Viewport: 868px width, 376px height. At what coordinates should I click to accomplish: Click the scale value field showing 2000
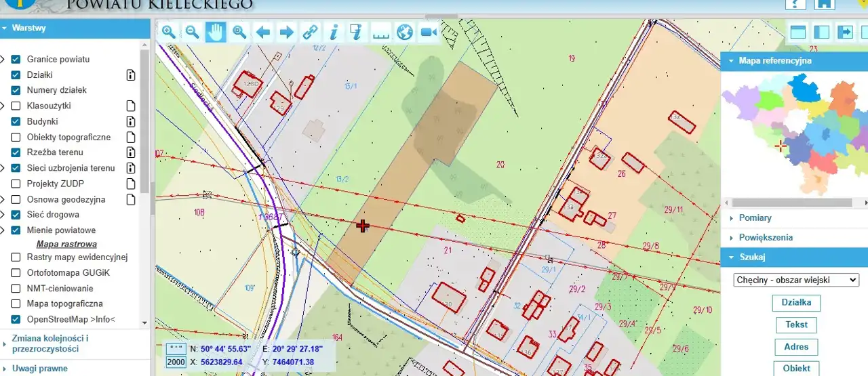[176, 362]
